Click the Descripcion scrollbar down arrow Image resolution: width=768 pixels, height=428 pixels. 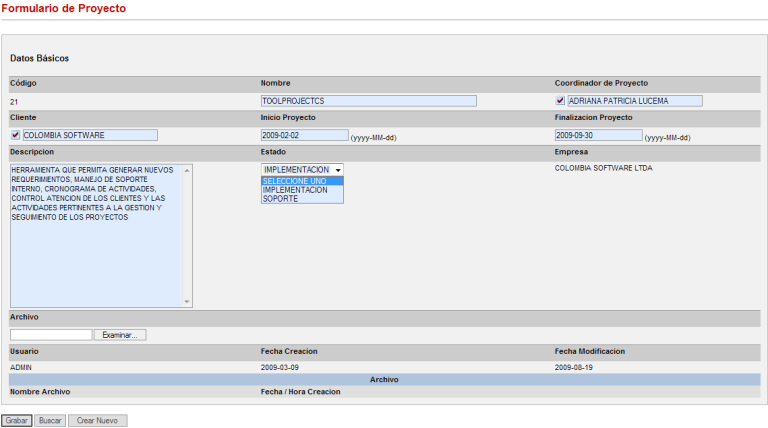coord(187,301)
